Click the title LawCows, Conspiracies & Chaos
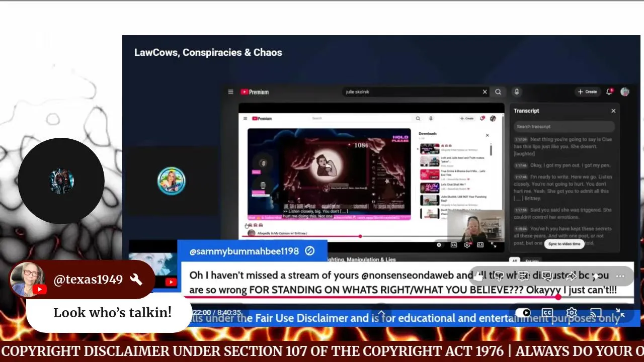This screenshot has height=362, width=644. coord(208,52)
